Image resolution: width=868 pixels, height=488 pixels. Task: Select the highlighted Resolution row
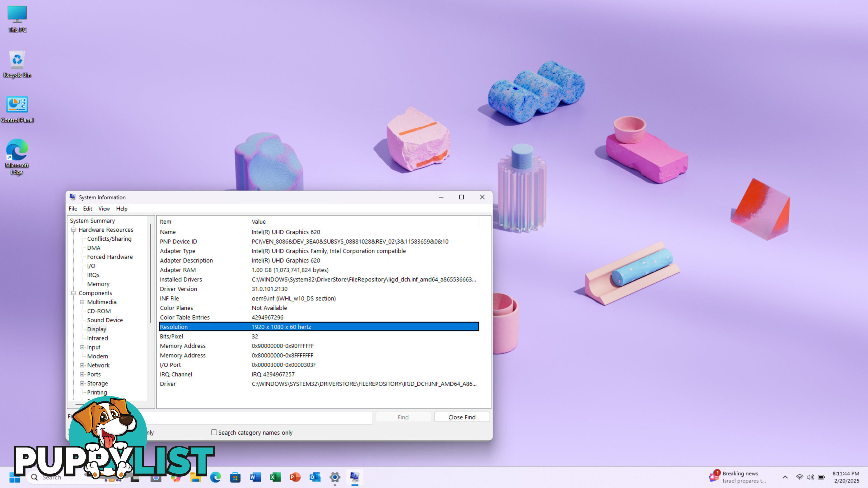319,327
